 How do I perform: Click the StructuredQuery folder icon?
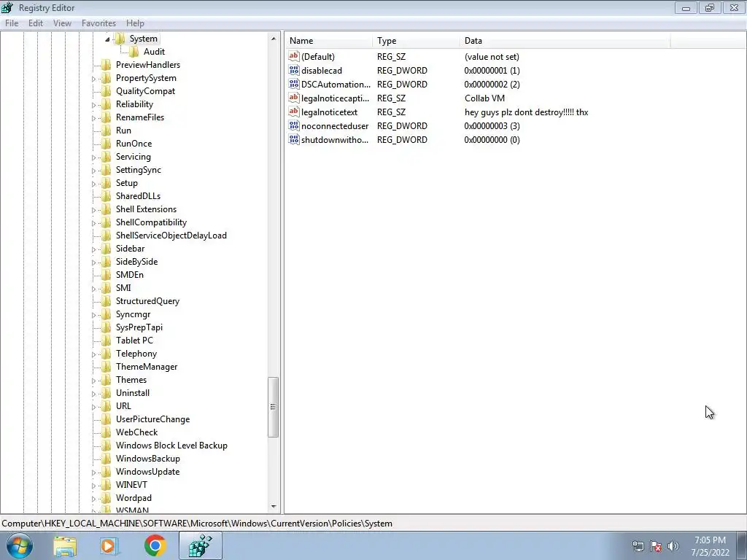click(x=107, y=301)
